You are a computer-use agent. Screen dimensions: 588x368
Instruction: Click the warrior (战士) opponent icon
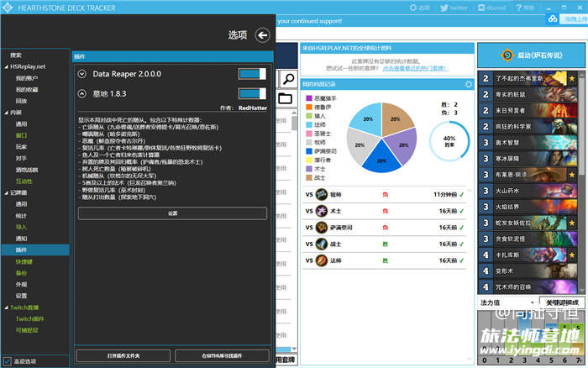coord(322,244)
